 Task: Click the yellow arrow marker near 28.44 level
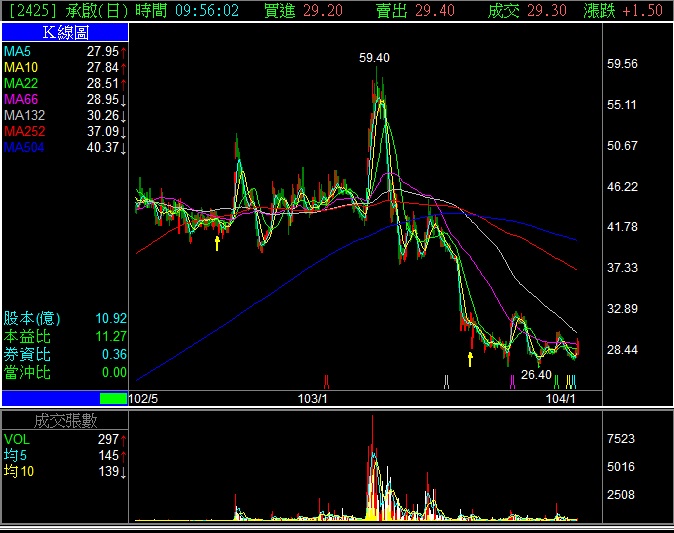pyautogui.click(x=470, y=359)
